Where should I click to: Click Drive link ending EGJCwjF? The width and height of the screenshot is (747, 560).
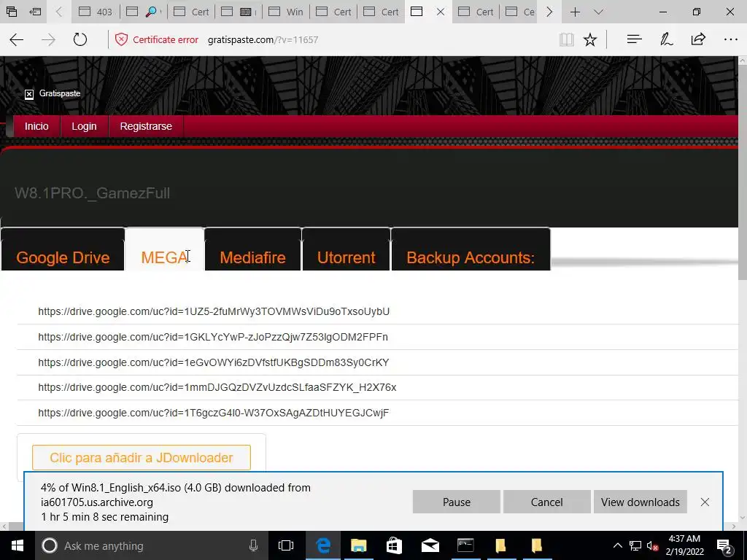(x=214, y=413)
